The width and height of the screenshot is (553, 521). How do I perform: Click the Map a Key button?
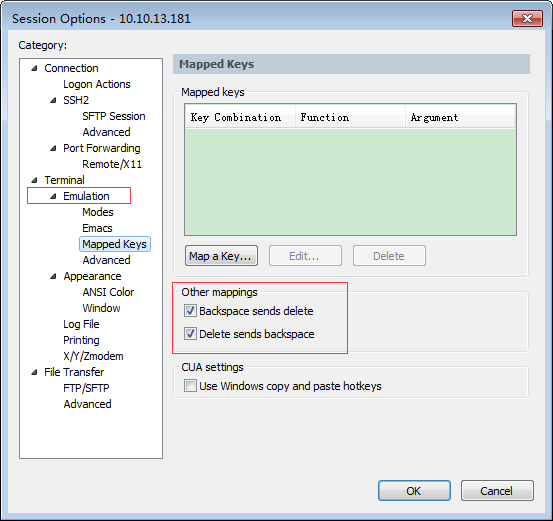[221, 256]
